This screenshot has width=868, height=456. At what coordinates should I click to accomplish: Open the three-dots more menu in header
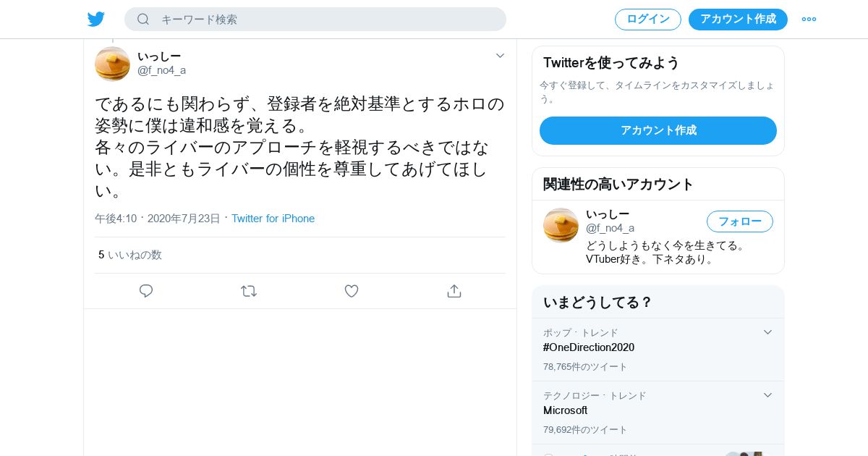pyautogui.click(x=809, y=20)
